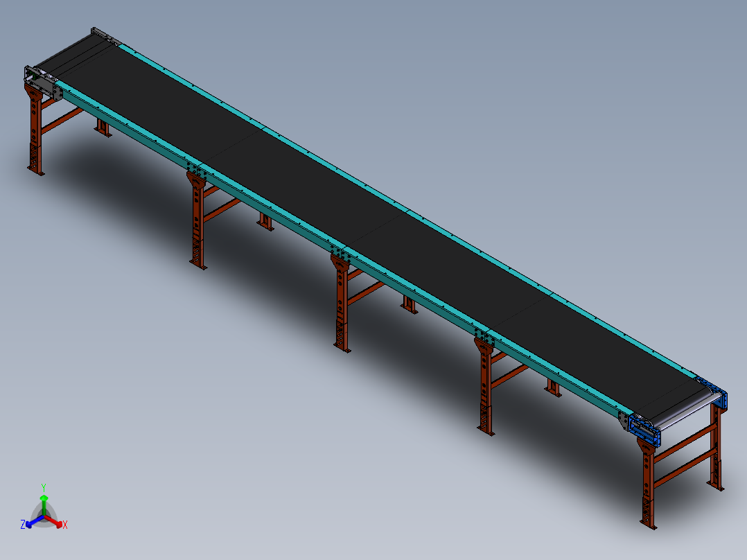
Task: Select the blue end unit of the conveyor
Action: (x=644, y=431)
